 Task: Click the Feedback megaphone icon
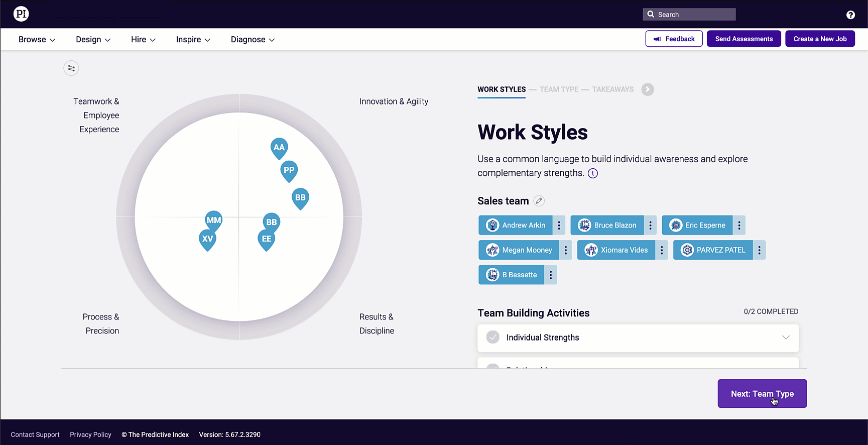pyautogui.click(x=657, y=39)
